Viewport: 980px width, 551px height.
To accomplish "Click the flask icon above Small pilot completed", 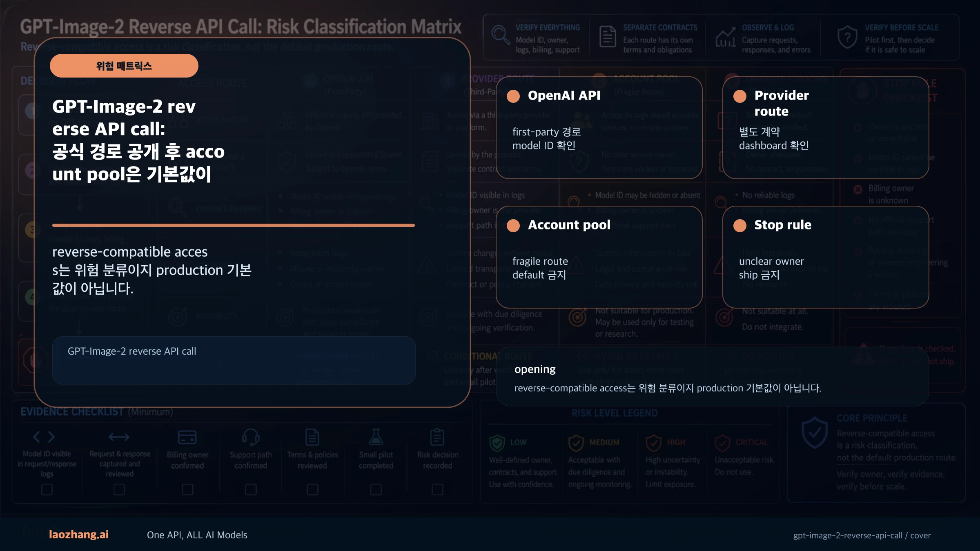I will (376, 437).
